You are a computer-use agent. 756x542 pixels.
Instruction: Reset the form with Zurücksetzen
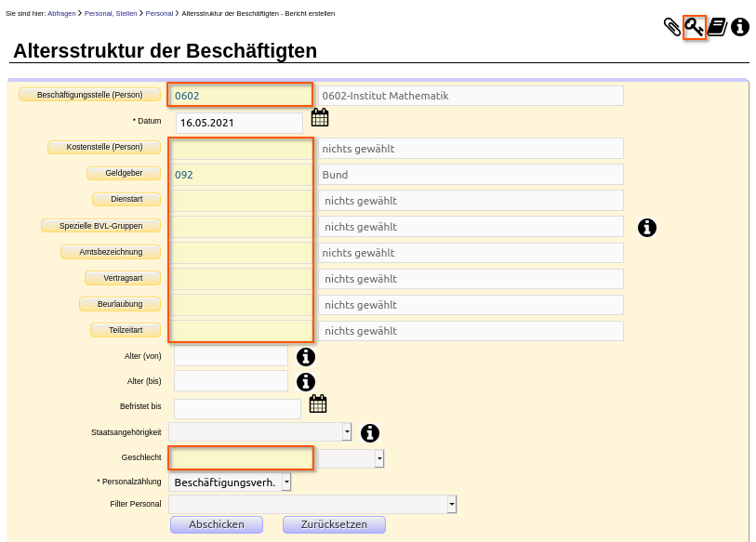(x=334, y=524)
